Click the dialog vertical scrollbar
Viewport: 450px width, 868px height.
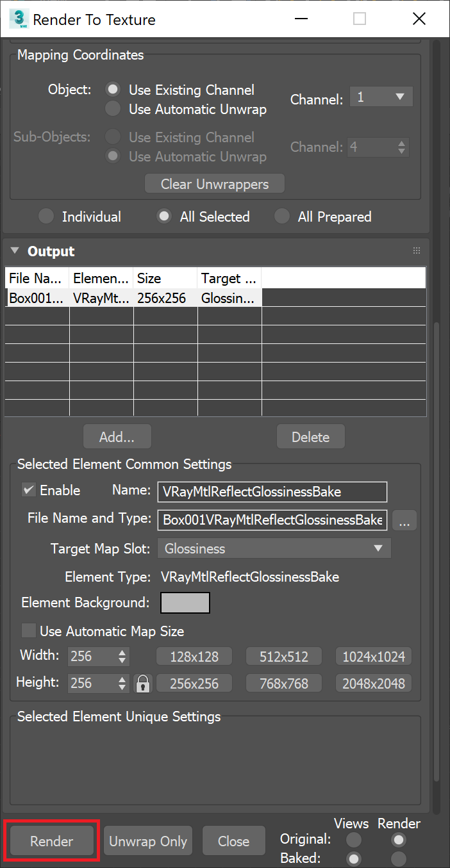click(437, 551)
